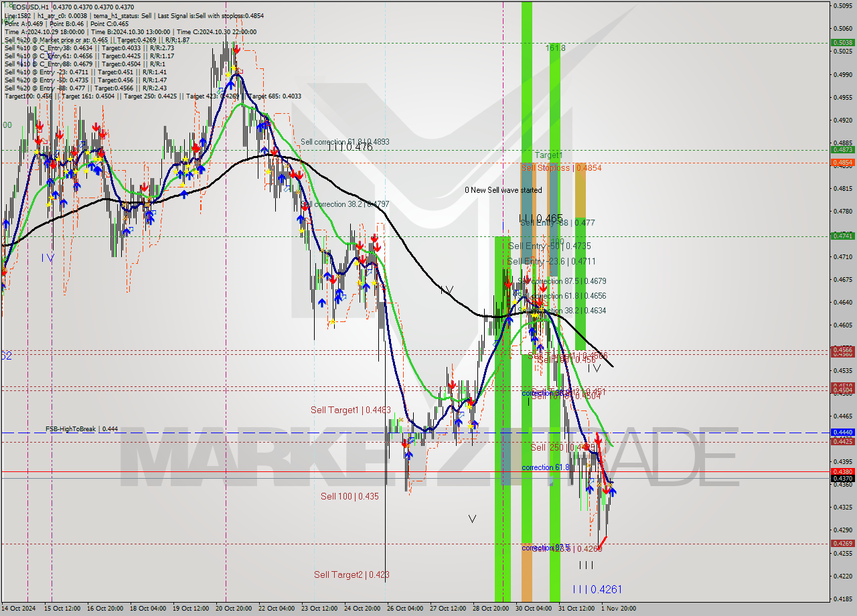857x616 pixels.
Task: Click the '23 Oct 12:00' time label
Action: click(x=320, y=609)
